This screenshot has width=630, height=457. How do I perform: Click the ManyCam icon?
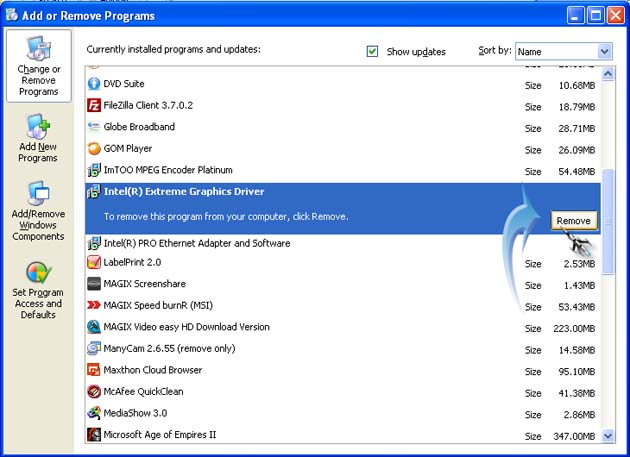(94, 348)
